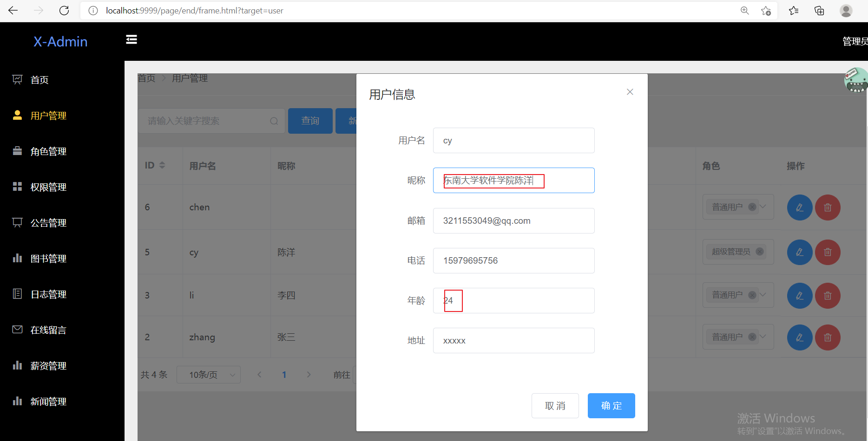Click the 薪资管理 bar chart icon
Screen dimensions: 868x441
pos(17,365)
